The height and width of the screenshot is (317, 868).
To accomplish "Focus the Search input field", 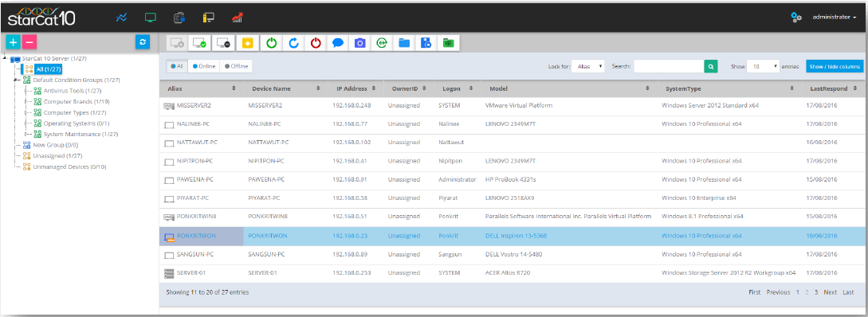I will pos(669,66).
